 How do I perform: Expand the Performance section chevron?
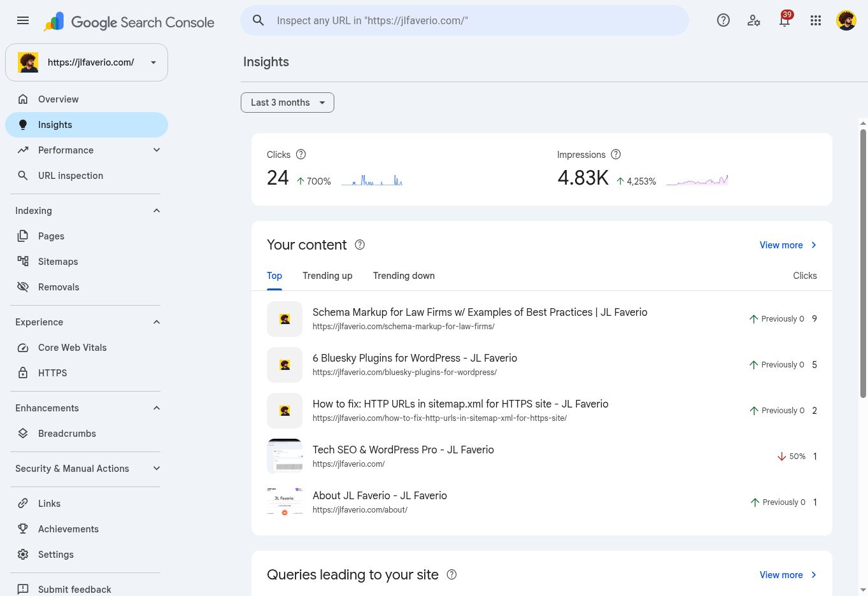click(x=157, y=150)
